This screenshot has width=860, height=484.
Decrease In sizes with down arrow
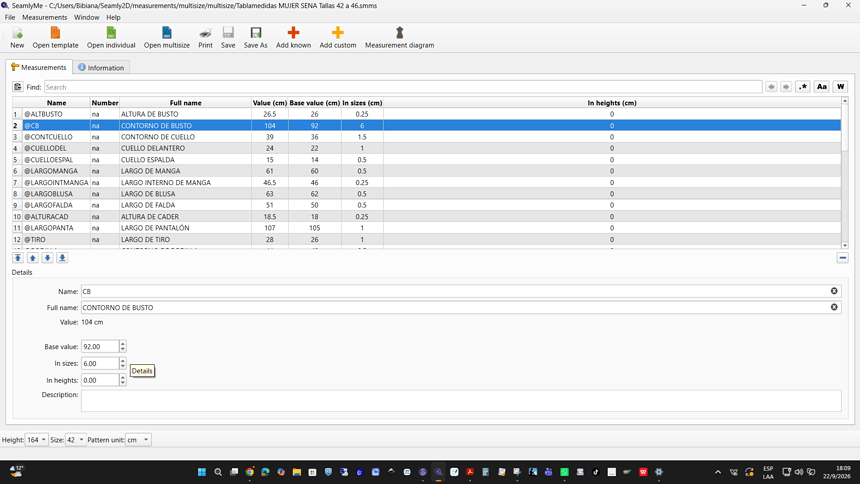pyautogui.click(x=123, y=366)
